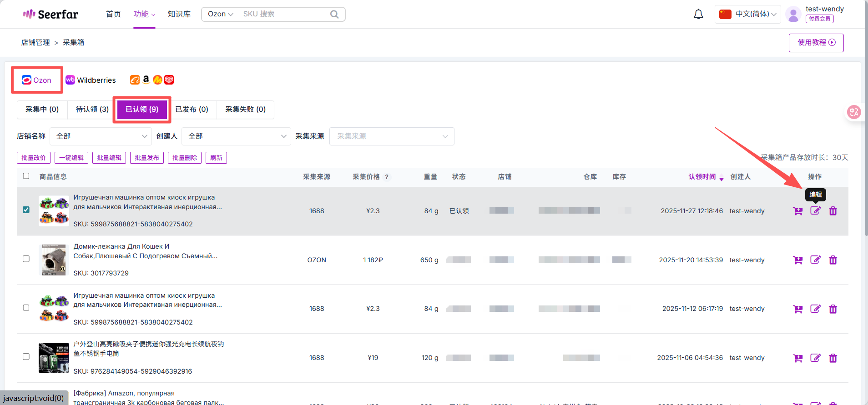Click the notification bell icon
868x405 pixels.
(698, 15)
